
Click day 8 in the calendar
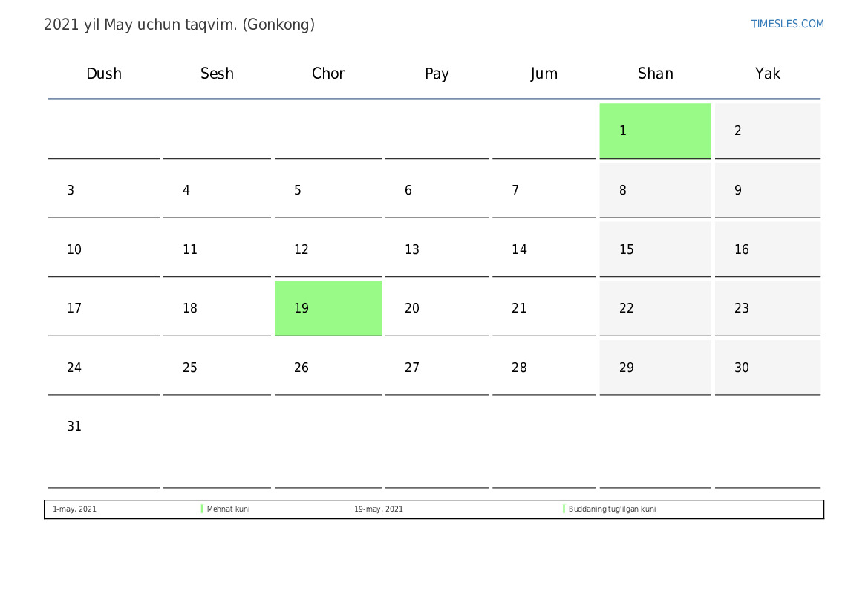point(655,190)
